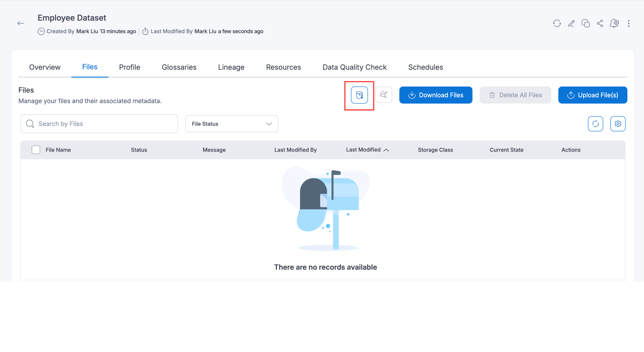Click the pencil edit icon
Screen dimensions: 644x352
pyautogui.click(x=571, y=23)
